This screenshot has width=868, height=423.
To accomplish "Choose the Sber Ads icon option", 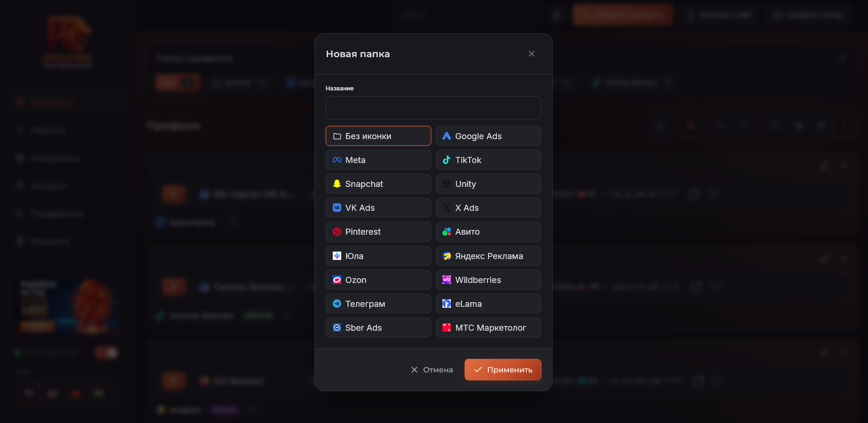I will [378, 327].
